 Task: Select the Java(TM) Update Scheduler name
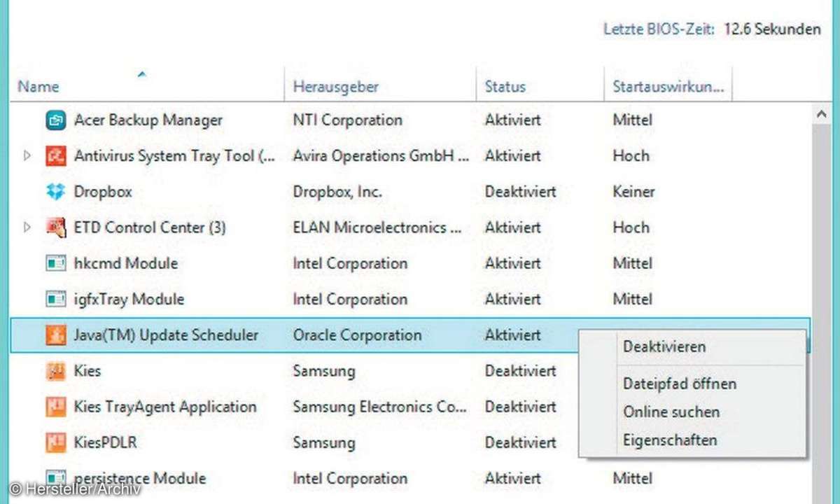point(166,335)
